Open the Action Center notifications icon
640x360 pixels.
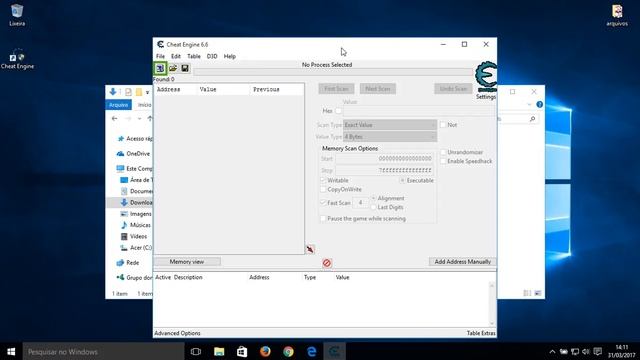[598, 351]
